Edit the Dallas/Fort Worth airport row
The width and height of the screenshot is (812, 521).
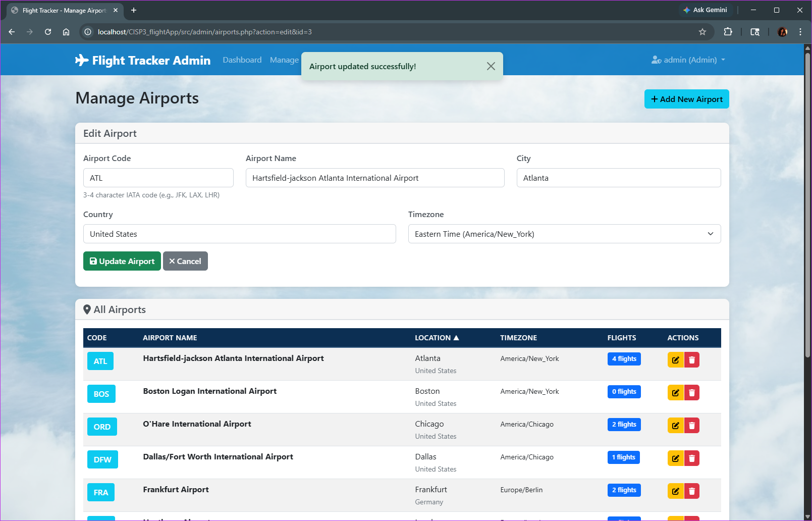coord(675,458)
